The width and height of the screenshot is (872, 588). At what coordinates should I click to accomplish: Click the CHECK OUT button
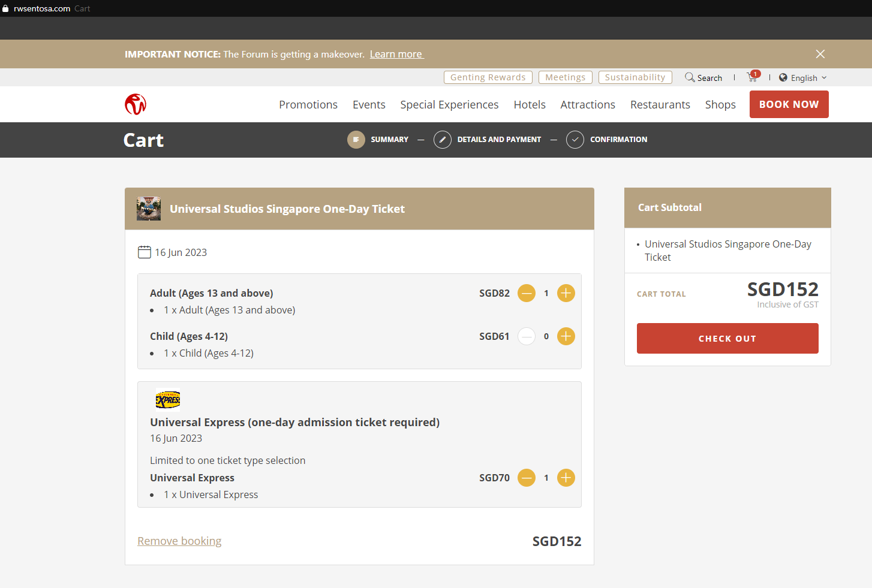pyautogui.click(x=727, y=339)
